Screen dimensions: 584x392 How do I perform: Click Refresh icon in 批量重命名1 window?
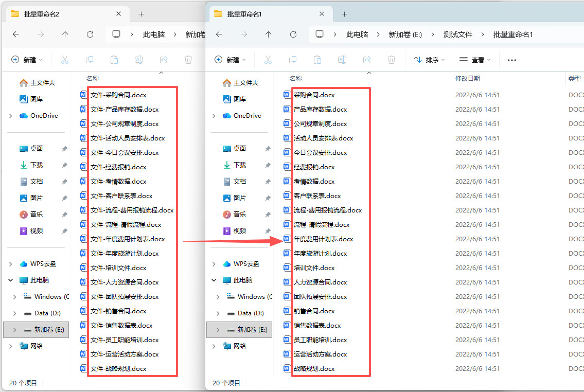click(x=293, y=34)
